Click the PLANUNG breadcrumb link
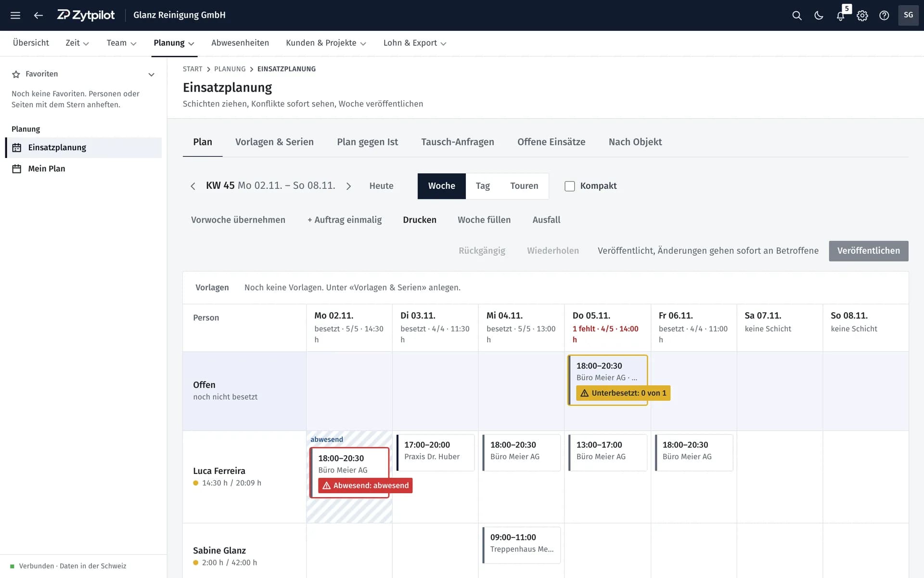Image resolution: width=924 pixels, height=578 pixels. click(x=230, y=69)
